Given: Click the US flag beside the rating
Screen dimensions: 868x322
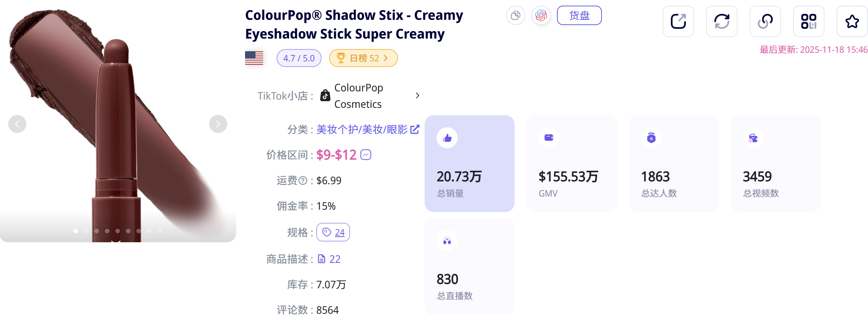Looking at the screenshot, I should [x=254, y=58].
